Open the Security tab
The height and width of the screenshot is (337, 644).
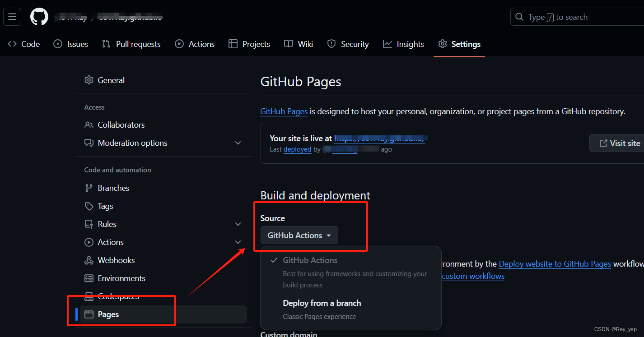pos(348,44)
